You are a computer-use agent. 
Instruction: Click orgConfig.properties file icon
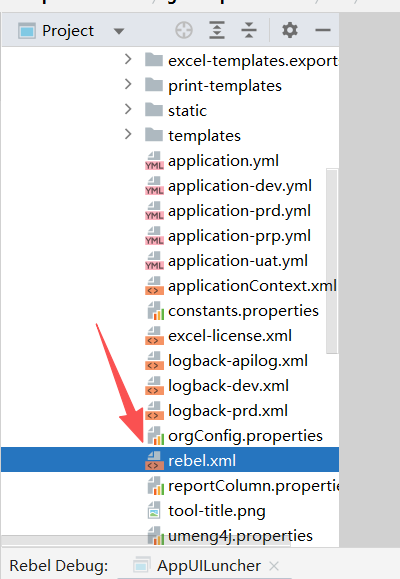coord(155,436)
